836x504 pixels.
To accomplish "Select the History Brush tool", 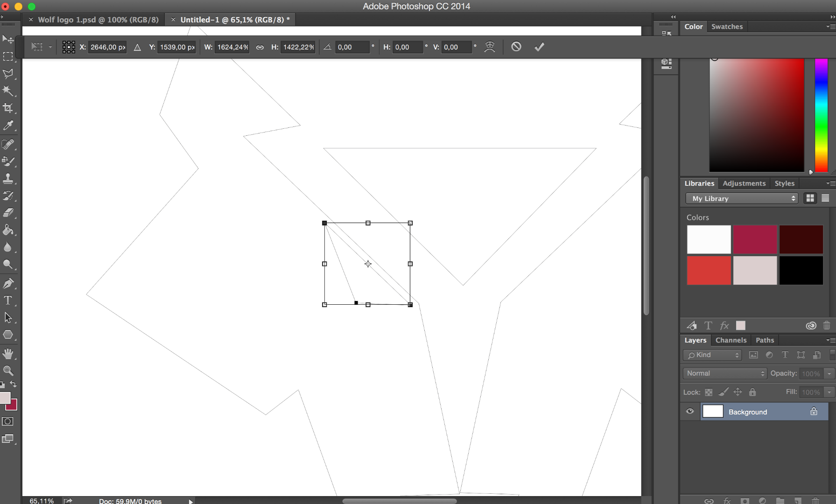I will 8,196.
